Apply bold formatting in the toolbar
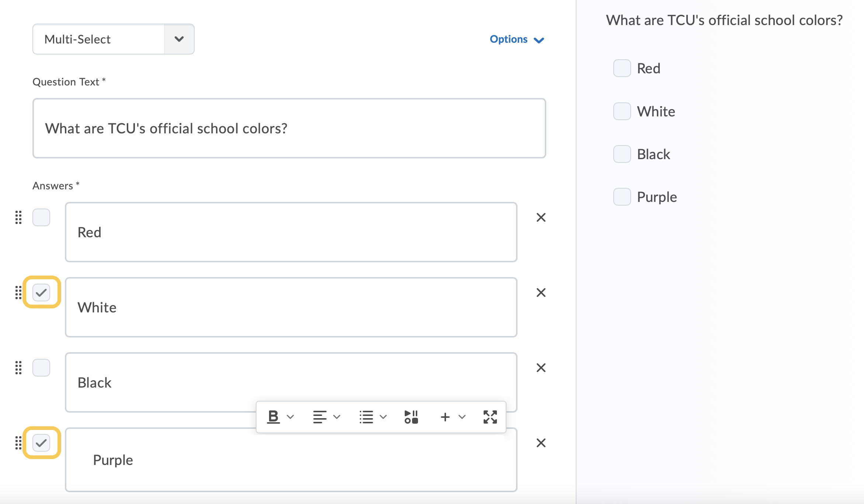This screenshot has height=504, width=864. 273,417
